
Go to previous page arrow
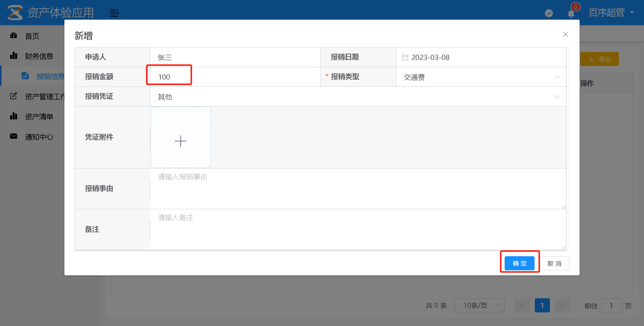pyautogui.click(x=522, y=305)
